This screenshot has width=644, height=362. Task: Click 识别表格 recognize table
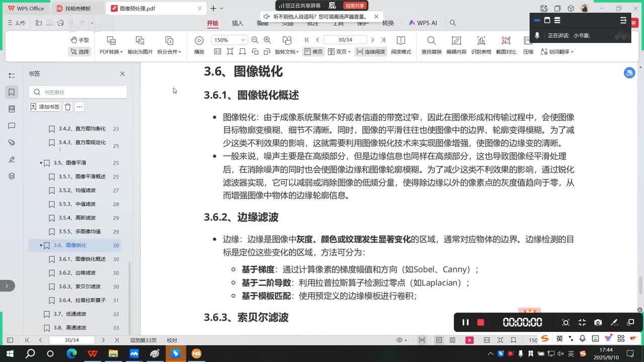(x=481, y=45)
